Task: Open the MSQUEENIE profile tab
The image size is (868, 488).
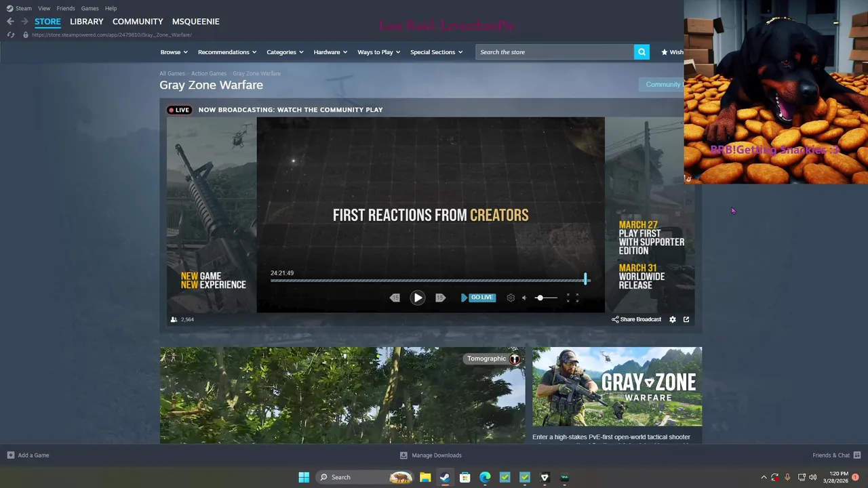Action: (x=195, y=22)
